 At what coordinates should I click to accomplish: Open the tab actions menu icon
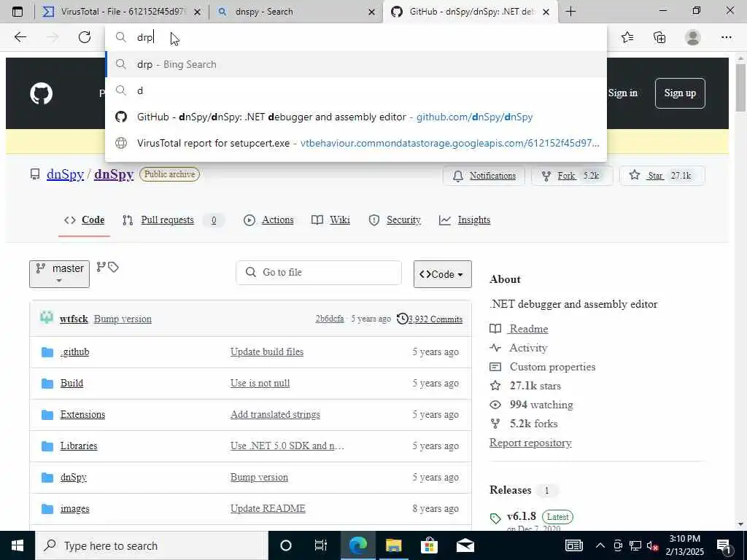coord(18,12)
